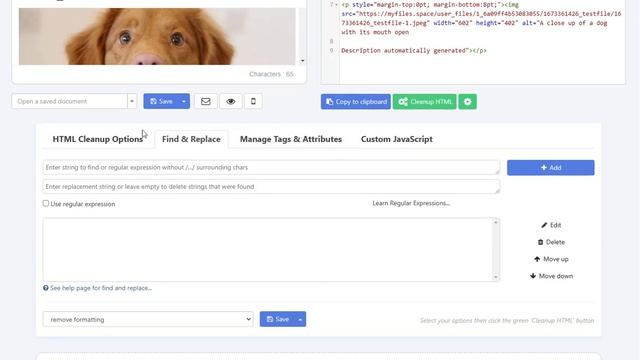
Task: Open the green gear settings button
Action: click(x=467, y=102)
